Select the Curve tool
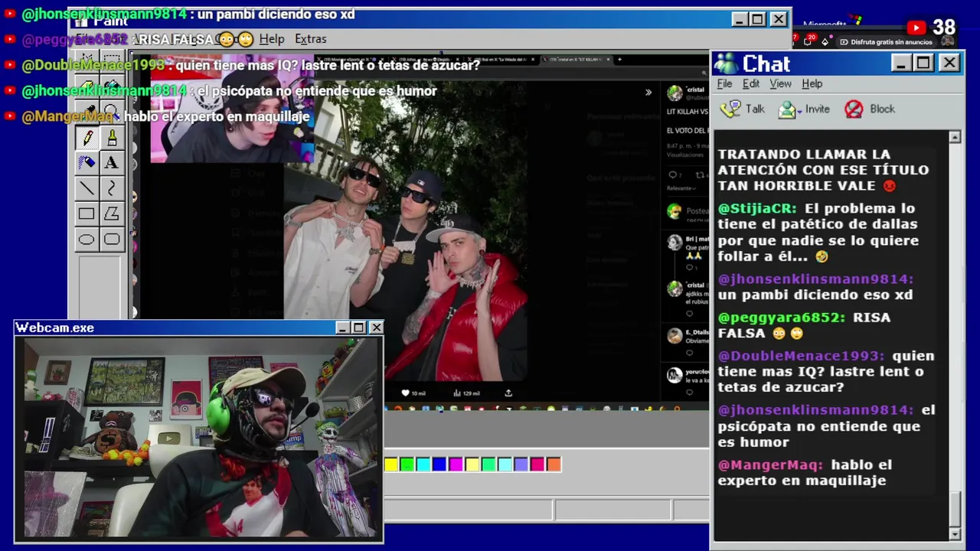Screen dimensions: 980x551 point(112,188)
